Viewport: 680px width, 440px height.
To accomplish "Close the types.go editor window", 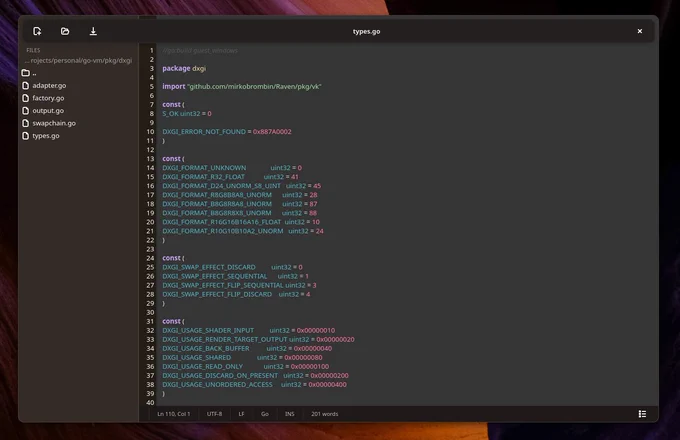I will 639,31.
